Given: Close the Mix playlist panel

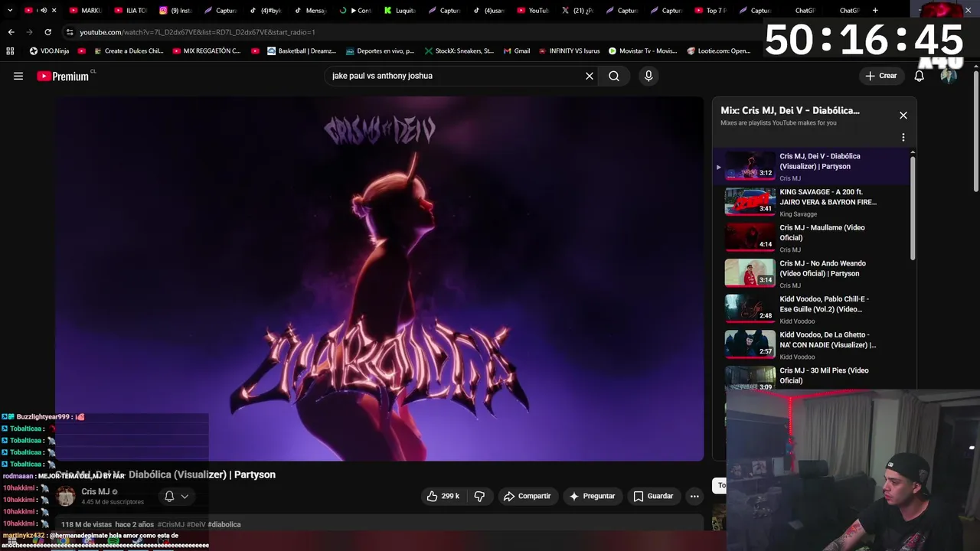Looking at the screenshot, I should [x=903, y=115].
